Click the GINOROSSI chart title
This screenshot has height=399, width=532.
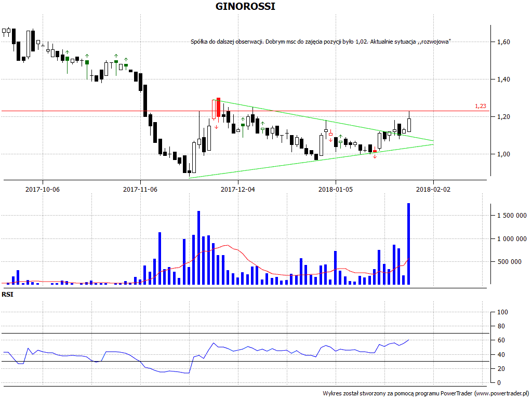[245, 6]
